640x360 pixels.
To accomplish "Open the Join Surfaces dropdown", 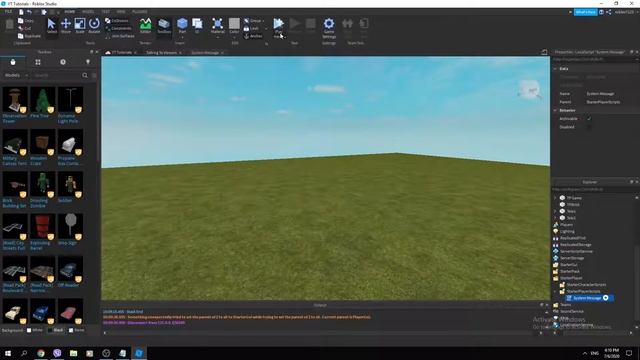I will (120, 36).
